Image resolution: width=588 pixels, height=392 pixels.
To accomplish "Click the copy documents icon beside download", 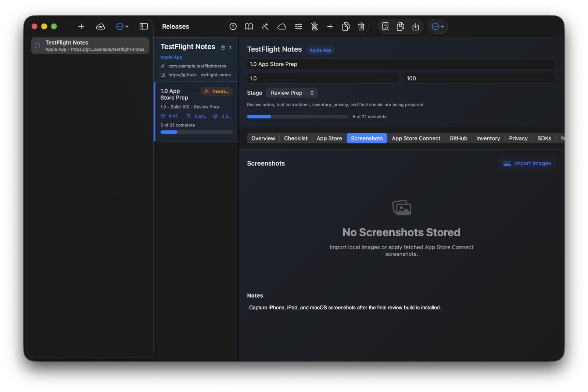I will point(401,26).
